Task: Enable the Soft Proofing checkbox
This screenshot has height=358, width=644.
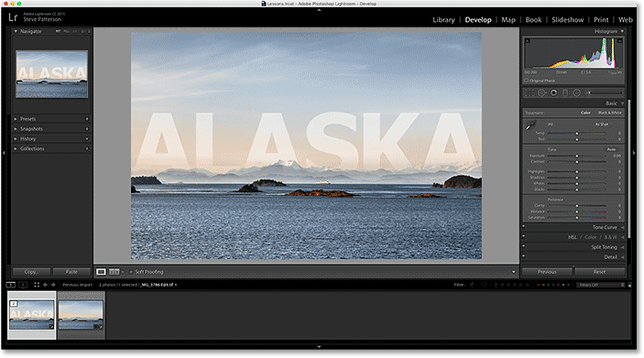Action: 131,272
